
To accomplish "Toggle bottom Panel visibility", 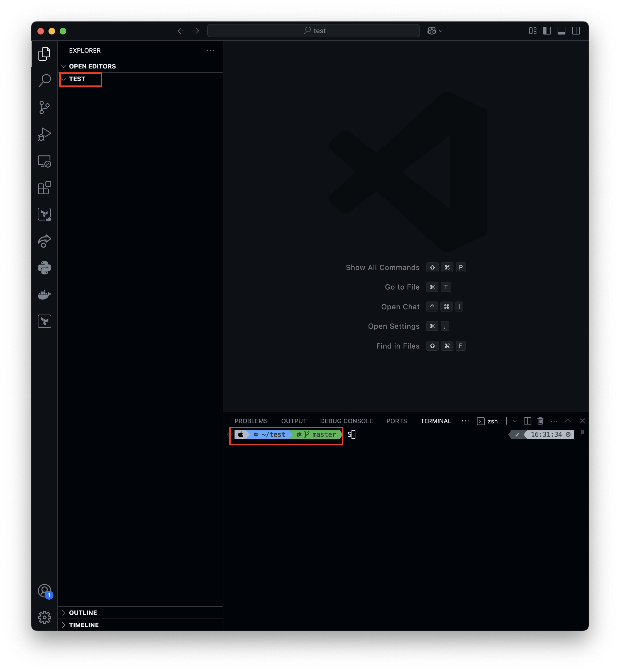I will (561, 31).
